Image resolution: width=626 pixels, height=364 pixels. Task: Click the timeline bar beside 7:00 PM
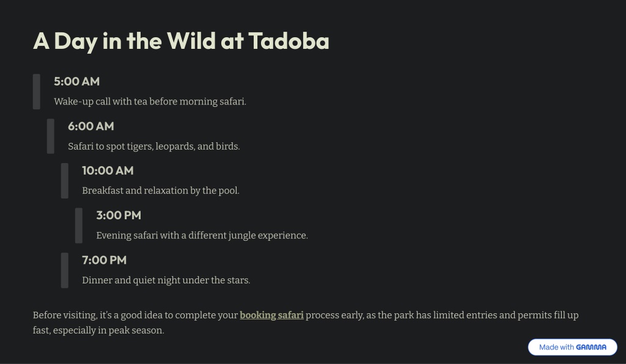(64, 271)
